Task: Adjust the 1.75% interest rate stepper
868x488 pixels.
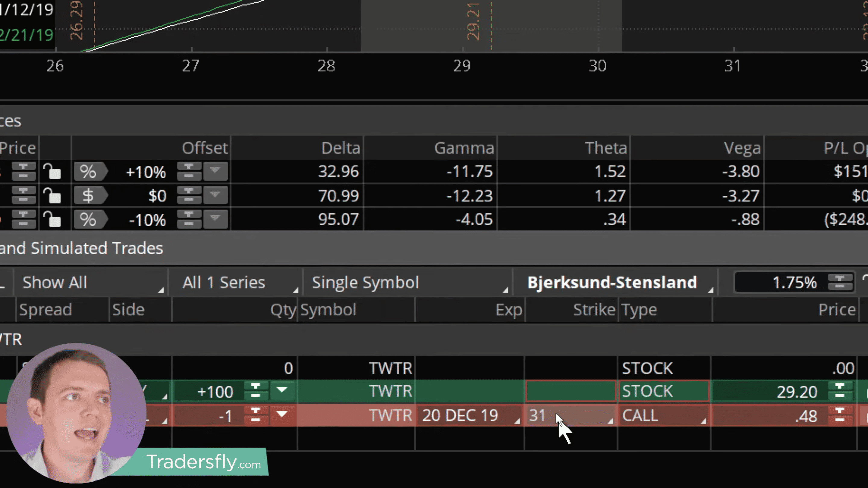Action: pos(840,282)
